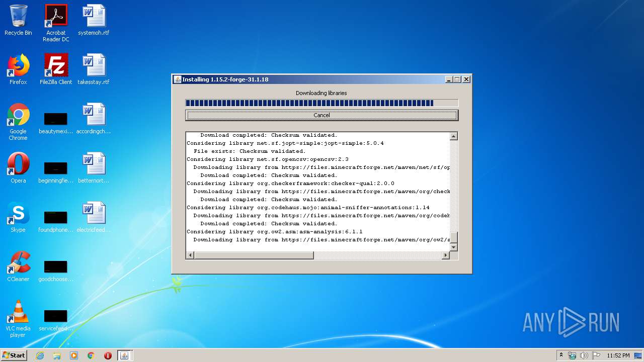Screen dimensions: 644x362
Task: Click the horizontal scrollbar thumb
Action: coord(254,255)
